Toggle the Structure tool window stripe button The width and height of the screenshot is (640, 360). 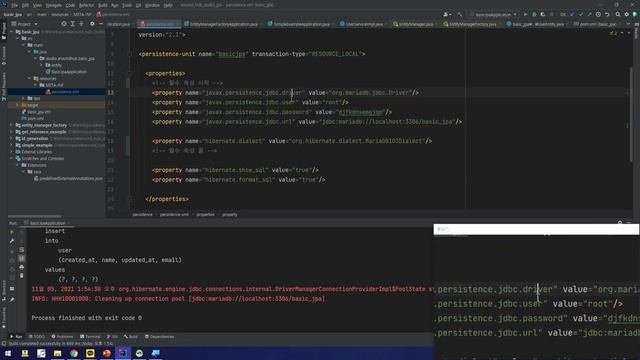[4, 291]
